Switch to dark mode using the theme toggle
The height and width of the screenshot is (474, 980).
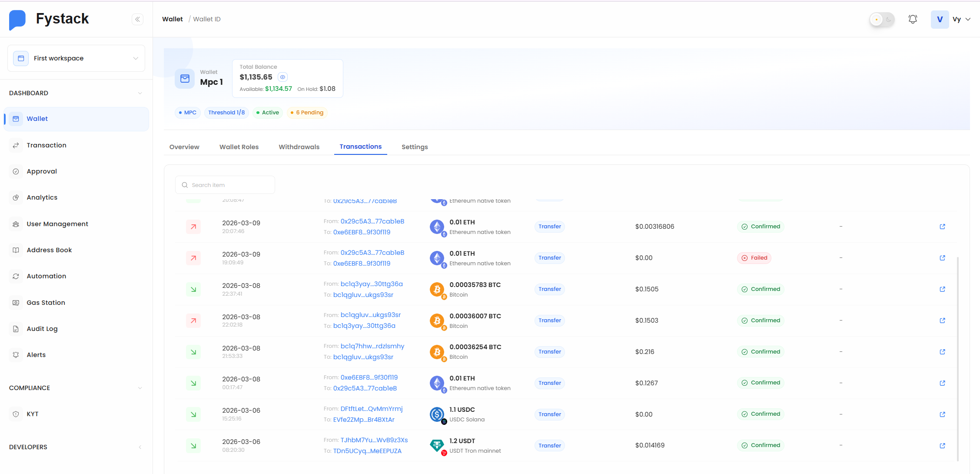pos(887,19)
